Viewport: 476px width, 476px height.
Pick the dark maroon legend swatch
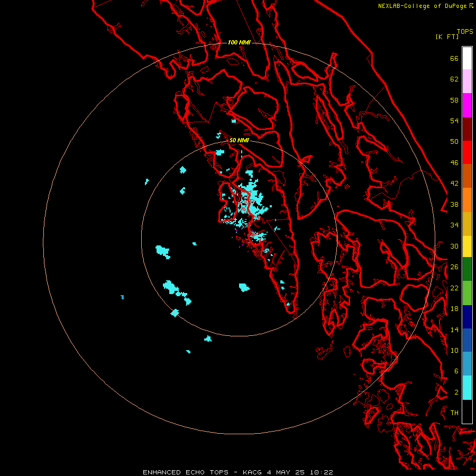(x=467, y=129)
